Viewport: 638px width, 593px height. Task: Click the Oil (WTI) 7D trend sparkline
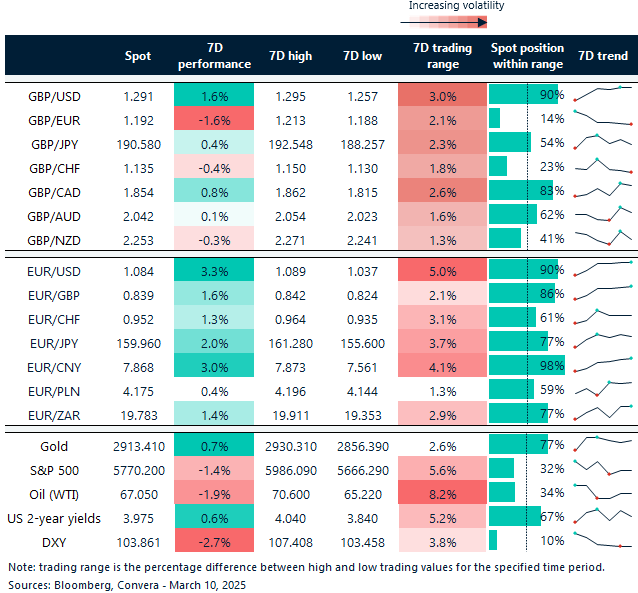click(603, 492)
